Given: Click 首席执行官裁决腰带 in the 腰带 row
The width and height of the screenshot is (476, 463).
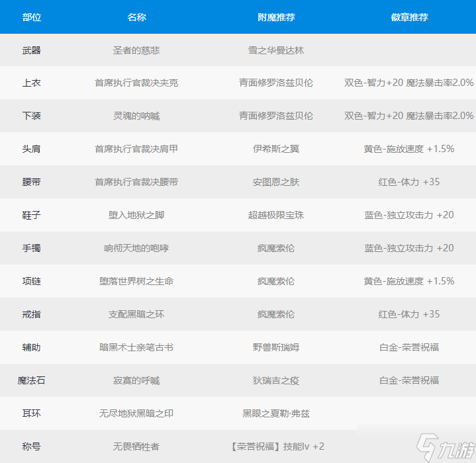Looking at the screenshot, I should click(136, 182).
